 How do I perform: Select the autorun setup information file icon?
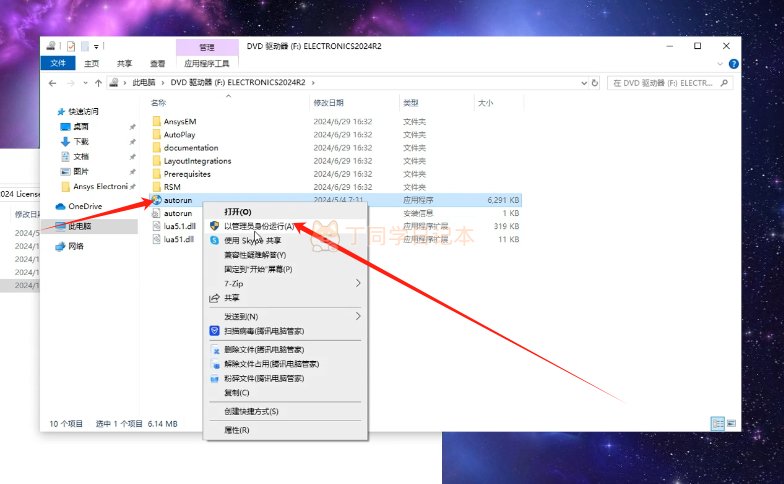tap(156, 213)
